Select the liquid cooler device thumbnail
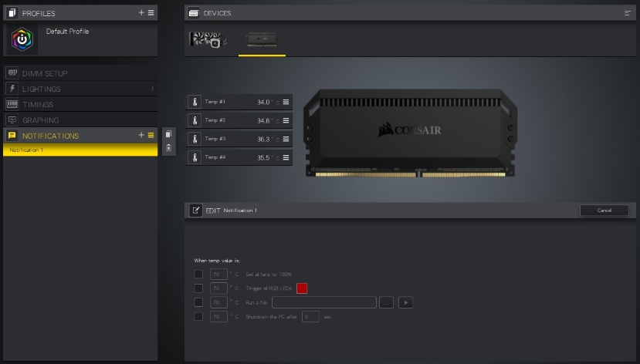Screen dimensions: 640x364 pos(208,39)
